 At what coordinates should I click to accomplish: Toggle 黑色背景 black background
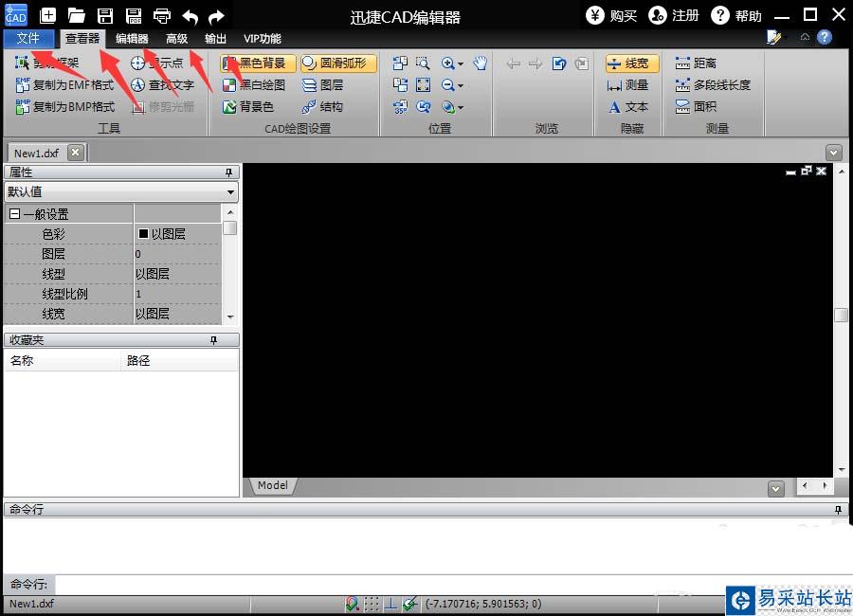(258, 63)
